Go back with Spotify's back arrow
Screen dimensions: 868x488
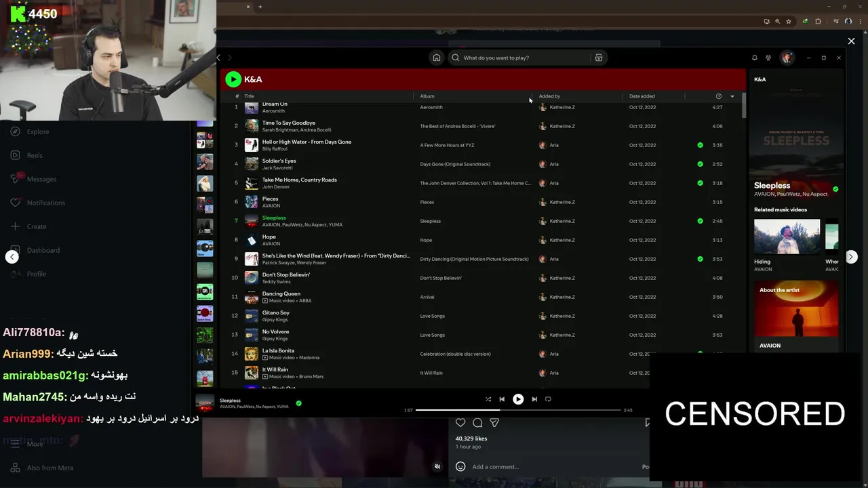tap(218, 58)
